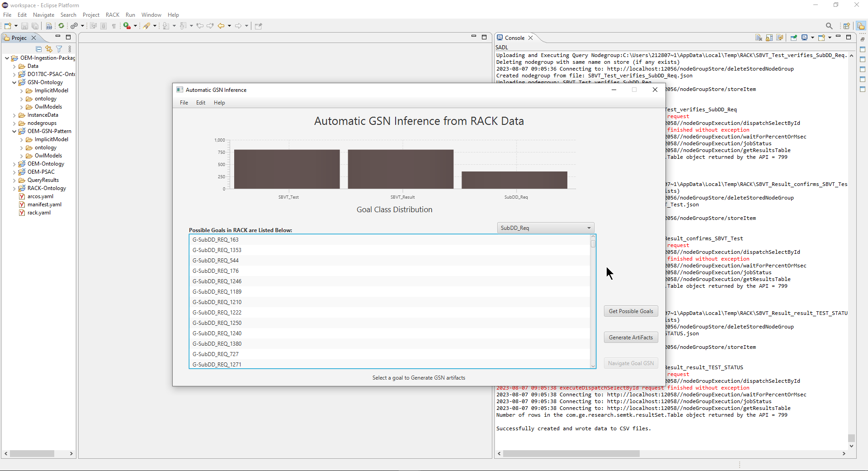Click the Project Explorer horizontal scrollbar thumb

click(32, 454)
